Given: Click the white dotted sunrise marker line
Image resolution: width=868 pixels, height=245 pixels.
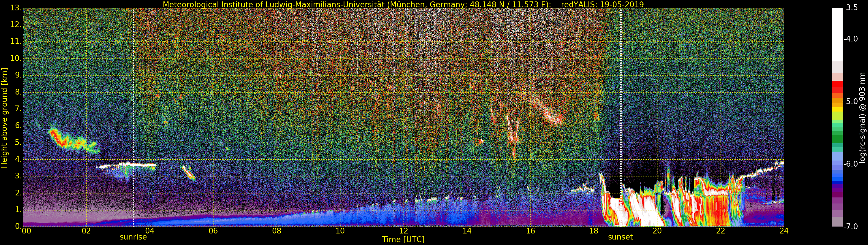Looking at the screenshot, I should point(134,117).
